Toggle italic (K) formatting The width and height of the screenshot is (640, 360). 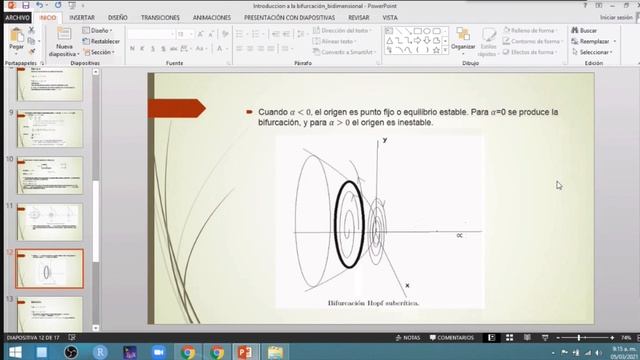[142, 49]
